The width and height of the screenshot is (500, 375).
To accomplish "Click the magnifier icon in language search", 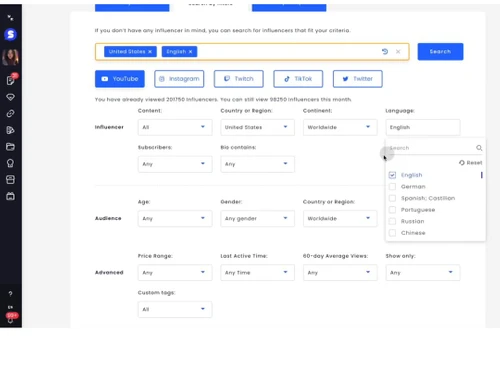I will (479, 148).
